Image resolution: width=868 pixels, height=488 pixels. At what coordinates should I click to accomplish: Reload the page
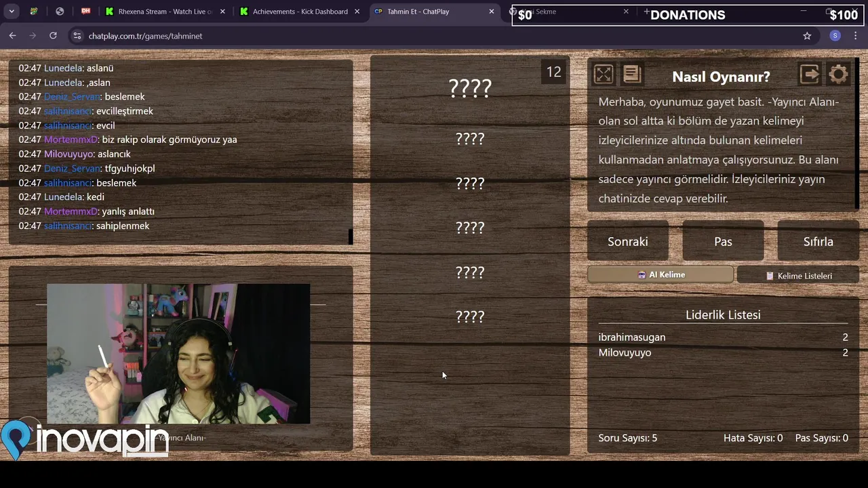tap(53, 36)
